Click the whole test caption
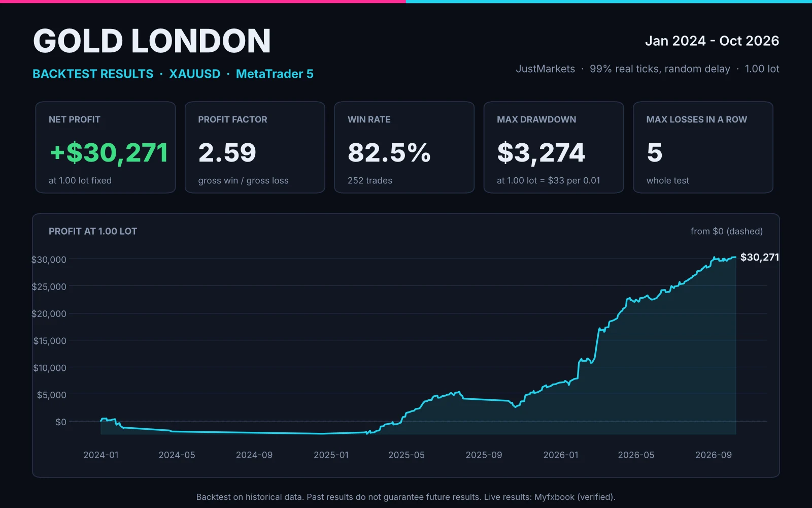The image size is (812, 508). [668, 181]
